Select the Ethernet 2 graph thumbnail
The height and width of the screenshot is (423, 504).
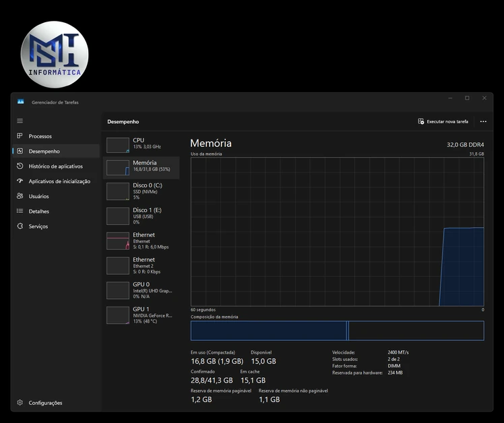click(118, 265)
